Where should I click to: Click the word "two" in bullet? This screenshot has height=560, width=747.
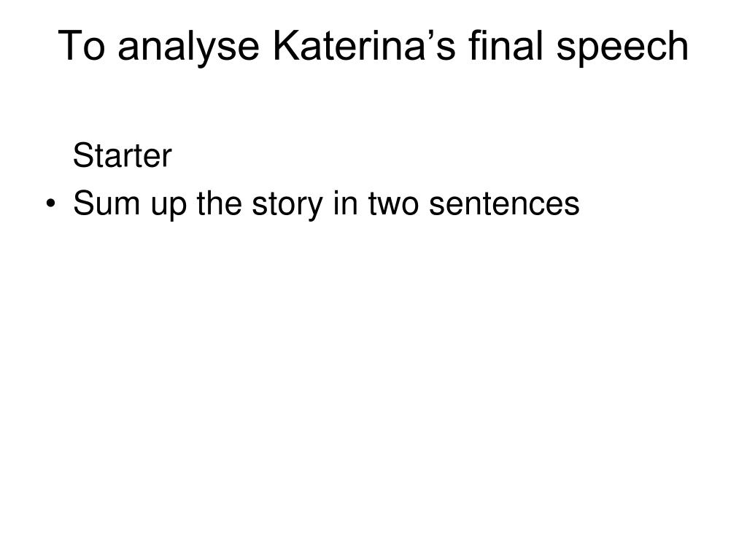tap(393, 204)
